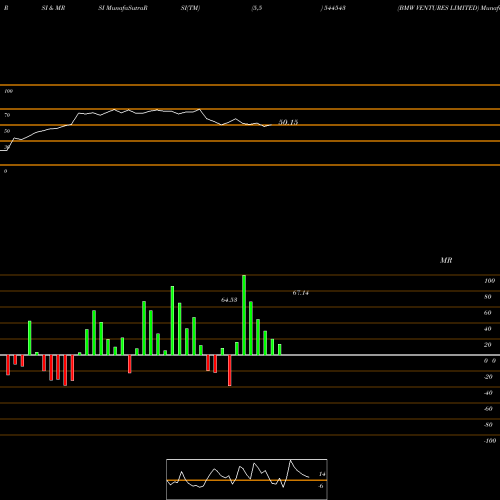The image size is (500, 500).
Task: Click the header code 544543
Action: (x=334, y=8)
